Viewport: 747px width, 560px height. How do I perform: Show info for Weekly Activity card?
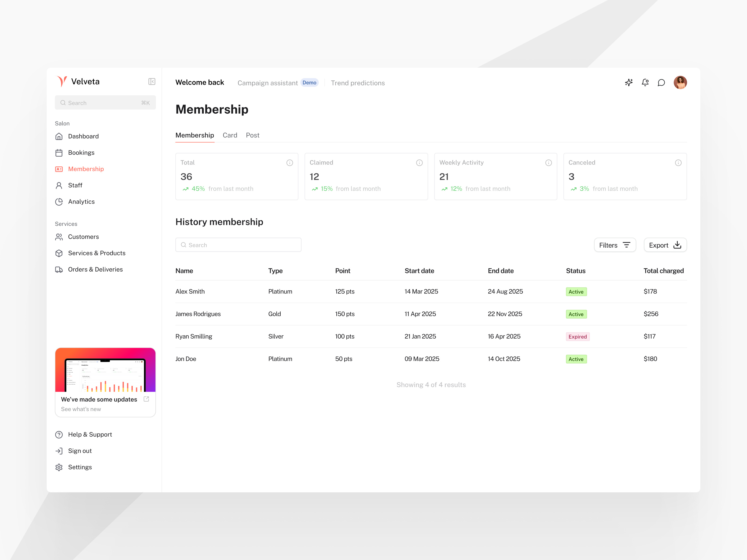coord(548,163)
